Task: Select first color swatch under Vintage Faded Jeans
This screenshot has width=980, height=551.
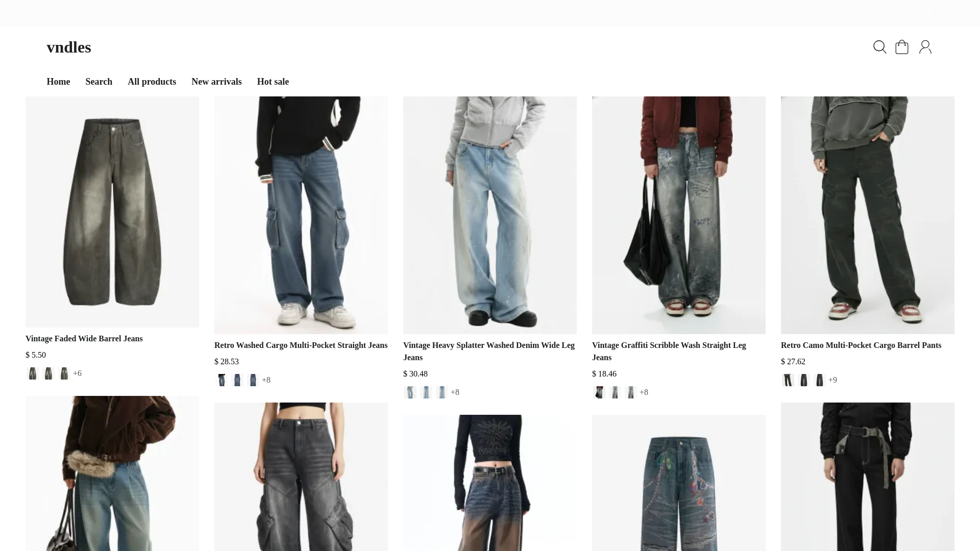Action: click(33, 373)
